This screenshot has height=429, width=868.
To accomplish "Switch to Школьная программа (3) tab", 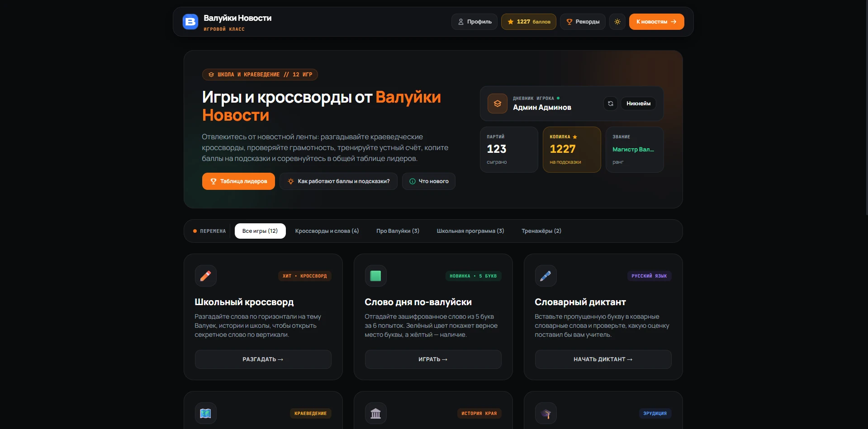I will pos(470,231).
